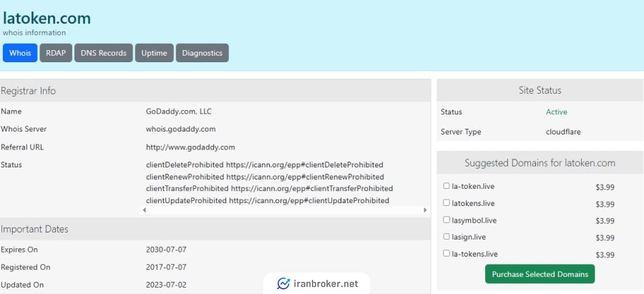Tick the latokens.live checkbox
Image resolution: width=644 pixels, height=294 pixels.
coord(447,203)
